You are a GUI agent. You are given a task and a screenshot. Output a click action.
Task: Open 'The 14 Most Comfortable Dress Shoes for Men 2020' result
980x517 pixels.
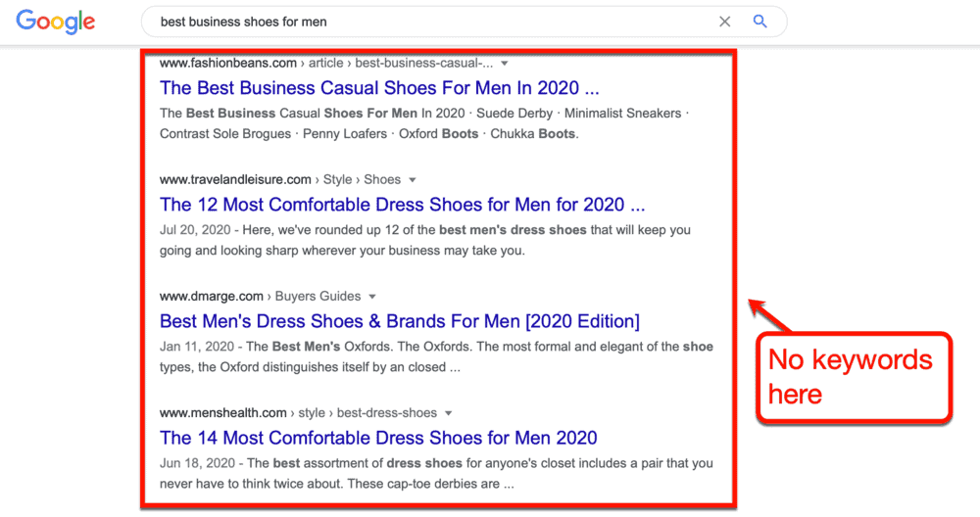[x=378, y=439]
